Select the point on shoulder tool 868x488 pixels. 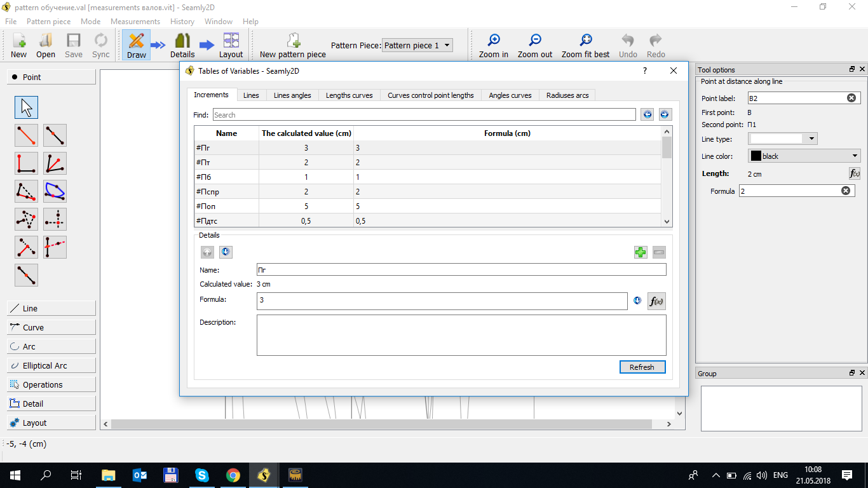(x=26, y=191)
